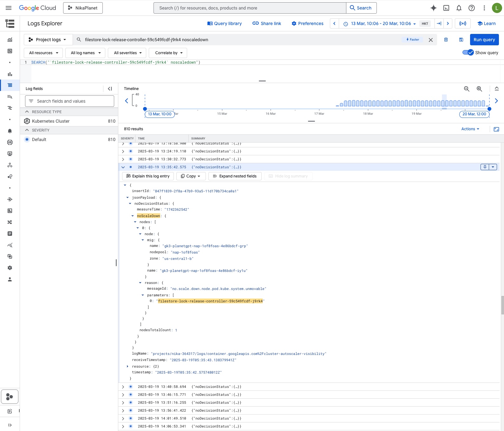This screenshot has width=504, height=431.
Task: Click the save query icon
Action: tap(461, 40)
